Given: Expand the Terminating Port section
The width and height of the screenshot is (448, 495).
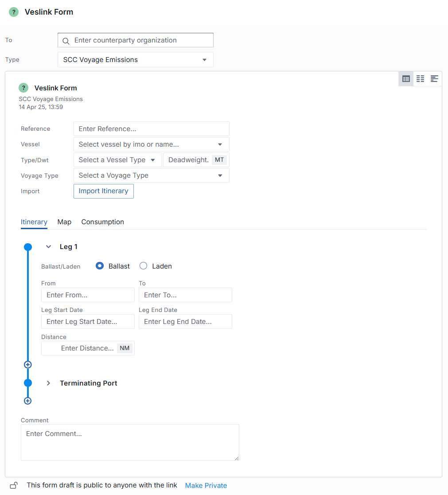Looking at the screenshot, I should 49,383.
